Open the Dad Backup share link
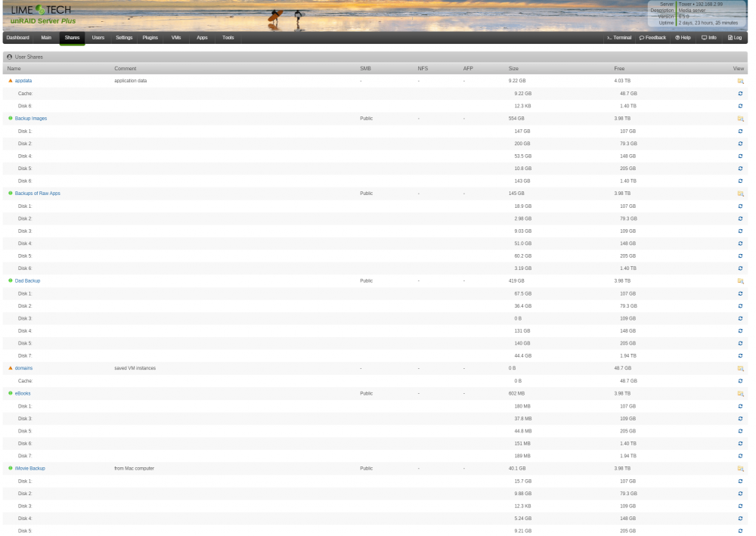This screenshot has height=536, width=756. click(27, 281)
